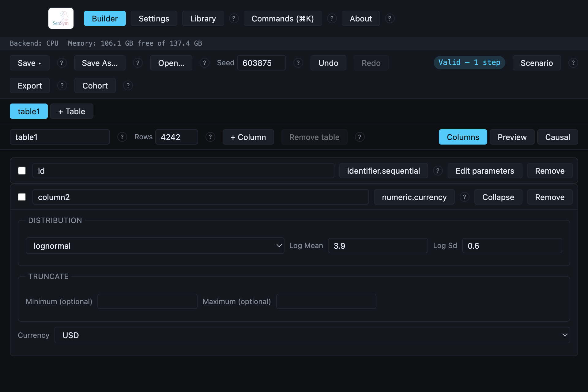
Task: Select the table1 tab
Action: (29, 111)
